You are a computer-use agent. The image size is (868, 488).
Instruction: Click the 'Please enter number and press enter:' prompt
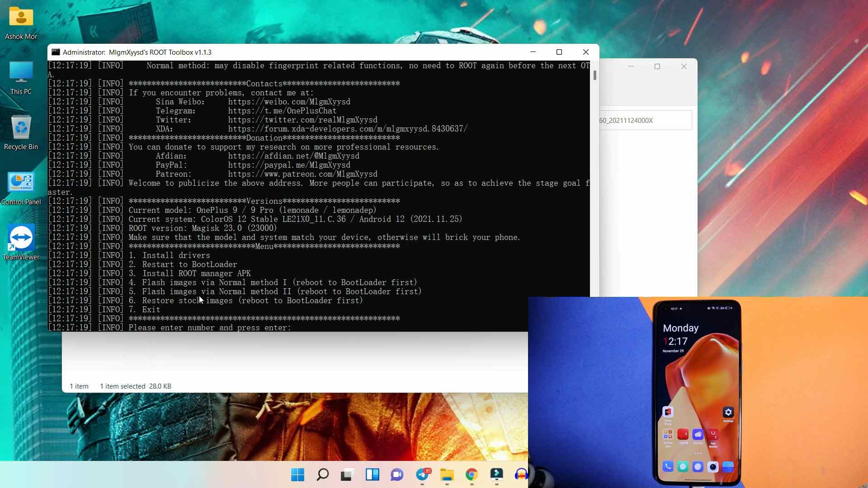coord(210,328)
